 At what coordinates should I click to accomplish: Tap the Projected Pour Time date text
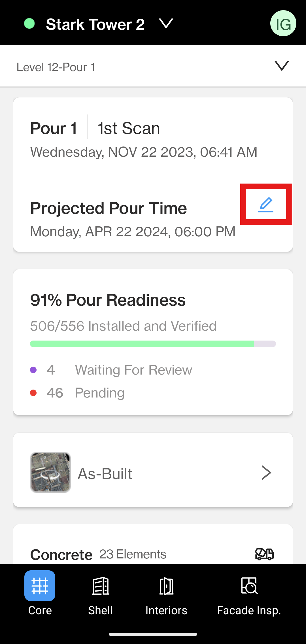[x=133, y=232]
